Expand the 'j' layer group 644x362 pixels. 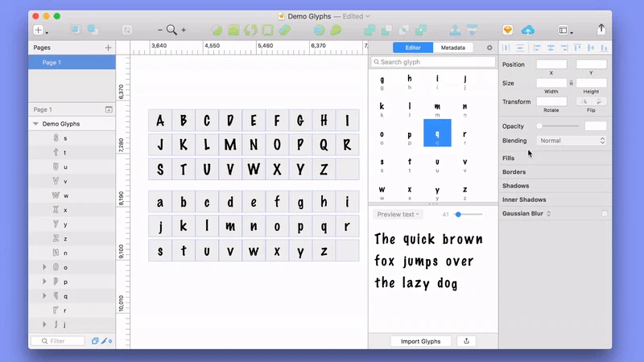(x=44, y=325)
